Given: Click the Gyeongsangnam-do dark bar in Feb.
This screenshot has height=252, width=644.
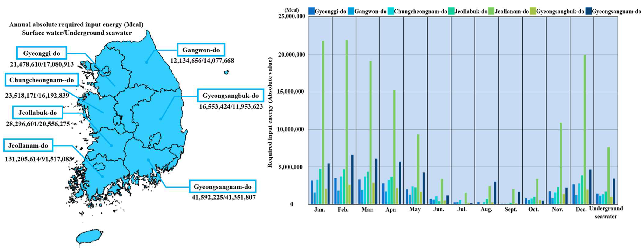Looking at the screenshot, I should click(x=352, y=179).
